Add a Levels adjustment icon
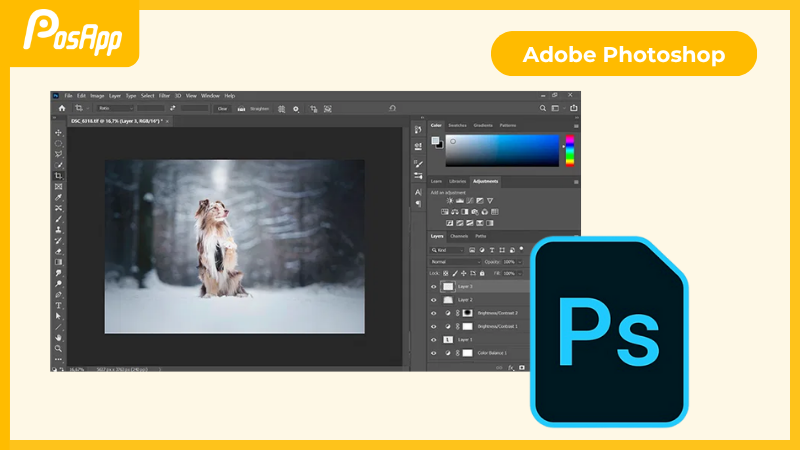Screen dimensions: 800x450 [x=460, y=201]
